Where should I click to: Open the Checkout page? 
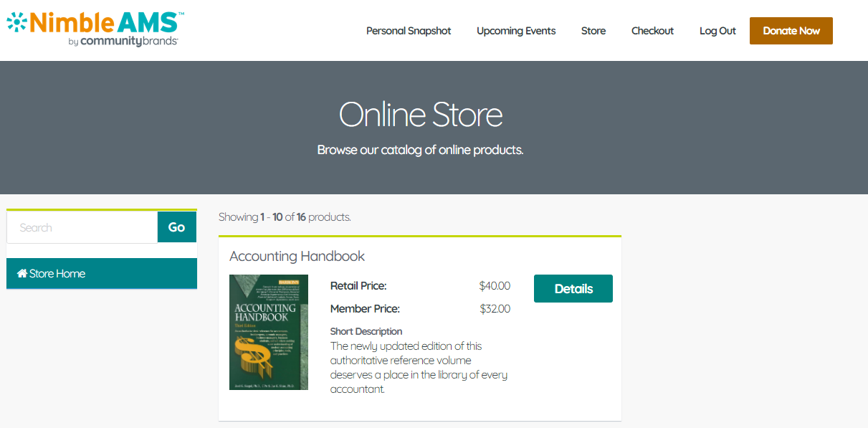point(652,31)
